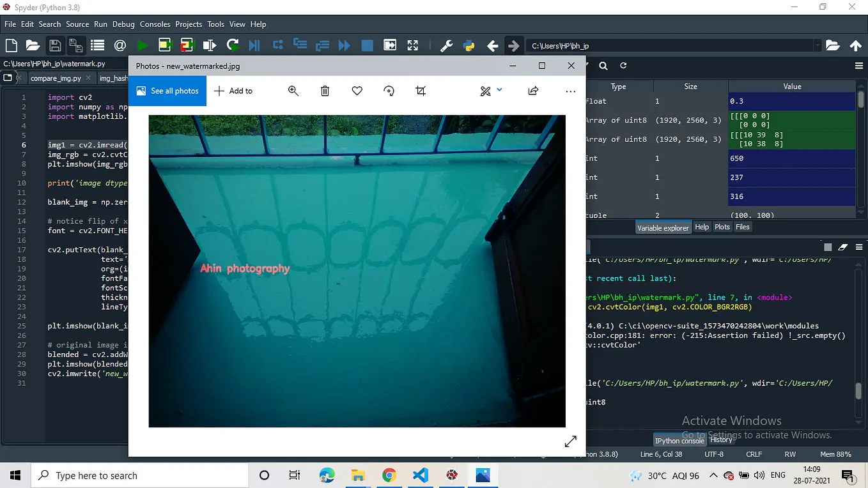Add the photo to an album
The image size is (868, 488).
[x=233, y=90]
